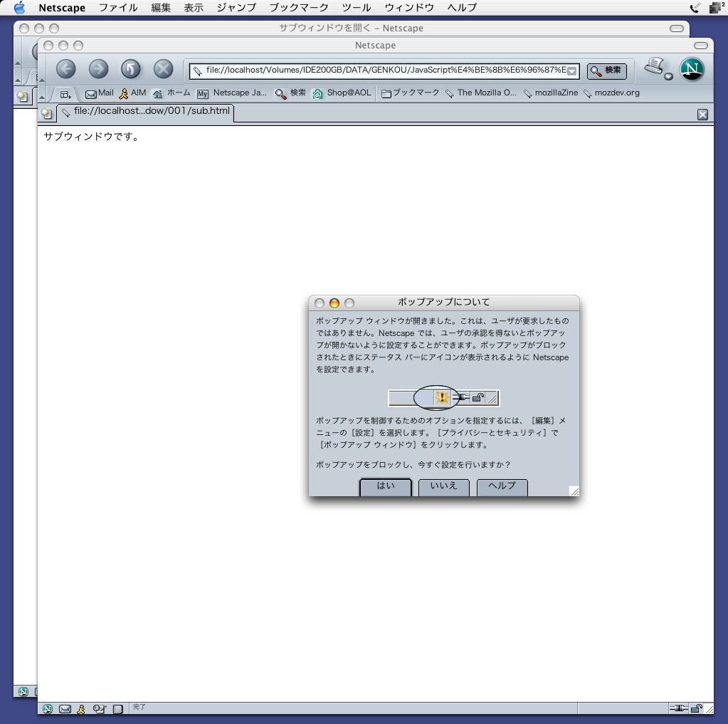Open the mozdev.org bookmark link
The width and height of the screenshot is (728, 724).
611,93
